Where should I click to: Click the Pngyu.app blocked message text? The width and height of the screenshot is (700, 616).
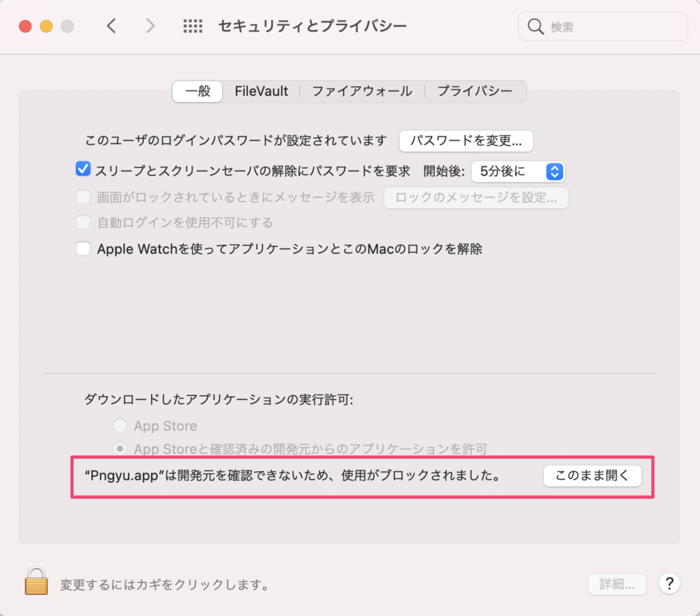pyautogui.click(x=293, y=476)
